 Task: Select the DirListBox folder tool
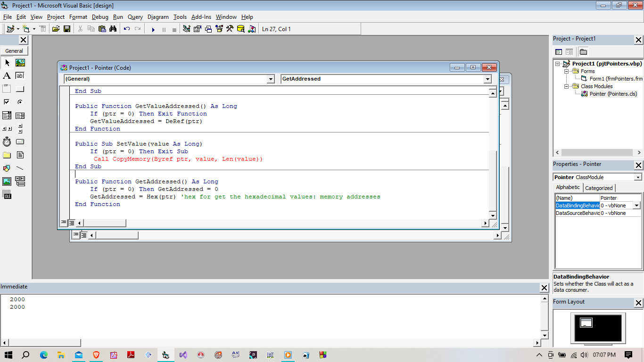click(x=7, y=155)
